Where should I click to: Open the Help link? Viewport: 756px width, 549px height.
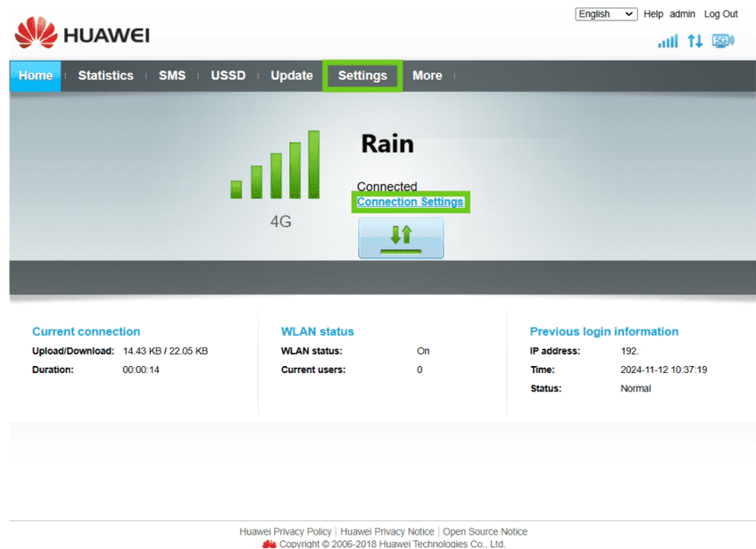[653, 14]
